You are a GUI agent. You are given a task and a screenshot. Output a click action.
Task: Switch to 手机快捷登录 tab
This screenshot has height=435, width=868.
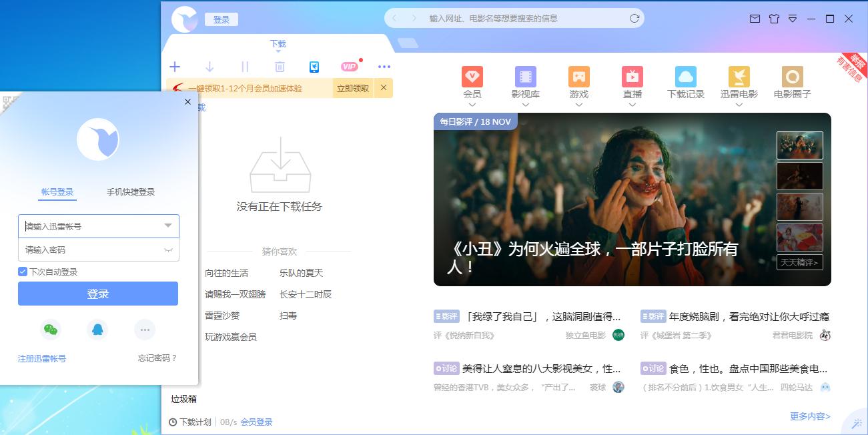pyautogui.click(x=131, y=192)
